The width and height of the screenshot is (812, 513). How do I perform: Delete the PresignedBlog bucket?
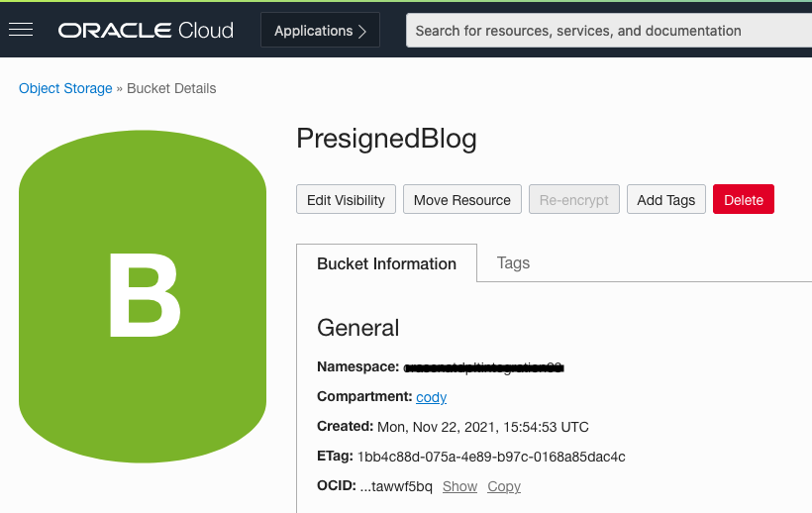tap(743, 199)
